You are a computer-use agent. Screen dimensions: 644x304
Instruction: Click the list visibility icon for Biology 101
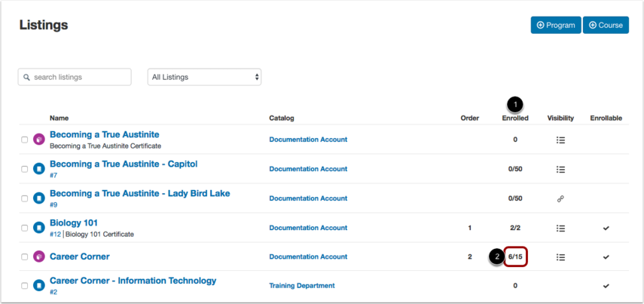(x=560, y=228)
